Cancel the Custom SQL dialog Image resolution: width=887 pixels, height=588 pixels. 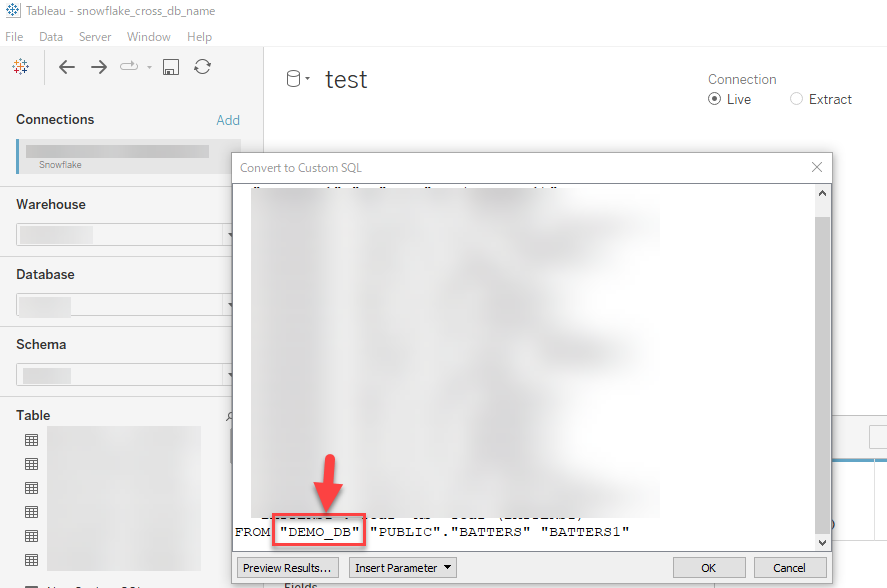[790, 568]
